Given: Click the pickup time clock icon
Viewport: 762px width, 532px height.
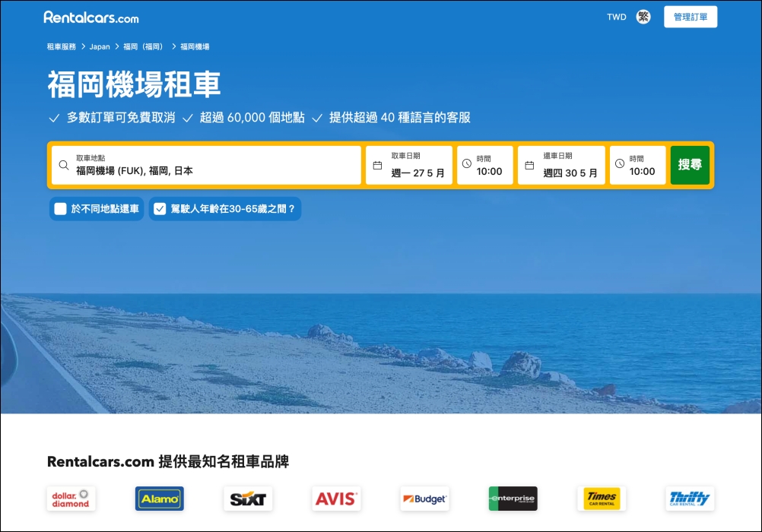Looking at the screenshot, I should (466, 163).
